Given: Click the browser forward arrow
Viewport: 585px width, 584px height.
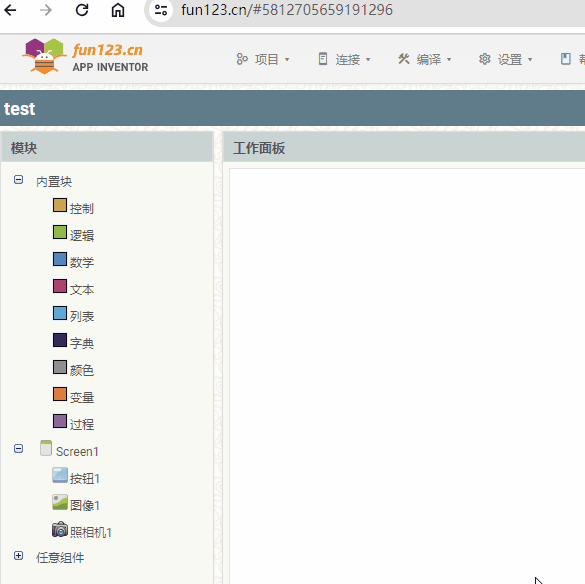Looking at the screenshot, I should point(46,10).
